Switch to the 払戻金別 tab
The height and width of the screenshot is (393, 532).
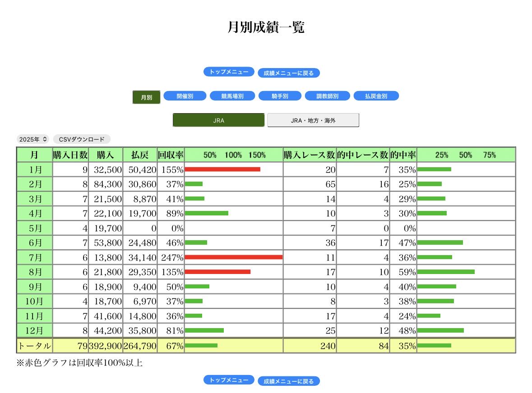point(376,96)
